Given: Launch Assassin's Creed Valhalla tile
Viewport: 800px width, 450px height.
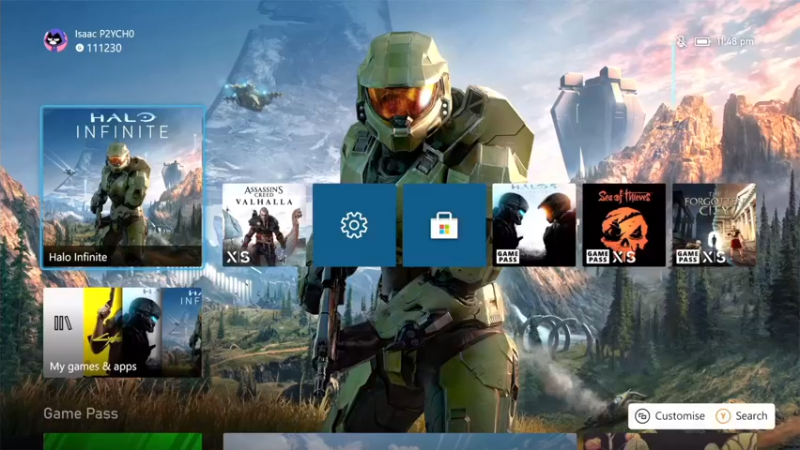Looking at the screenshot, I should click(x=264, y=225).
